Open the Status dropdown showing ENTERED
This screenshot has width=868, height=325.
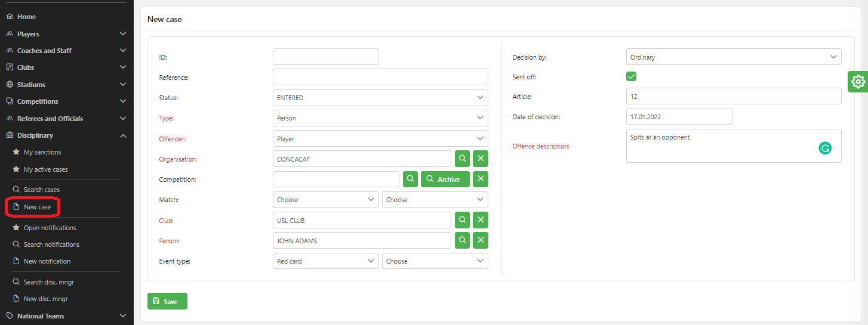380,98
